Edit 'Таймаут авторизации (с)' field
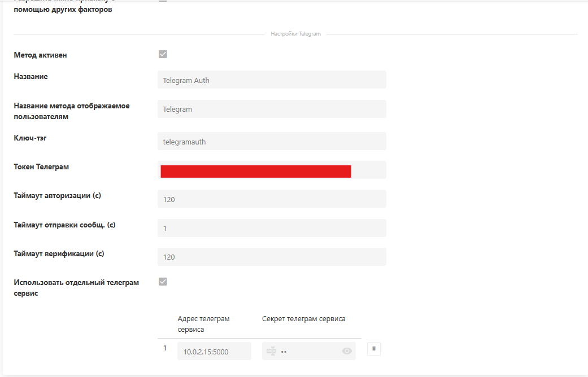 (x=272, y=199)
